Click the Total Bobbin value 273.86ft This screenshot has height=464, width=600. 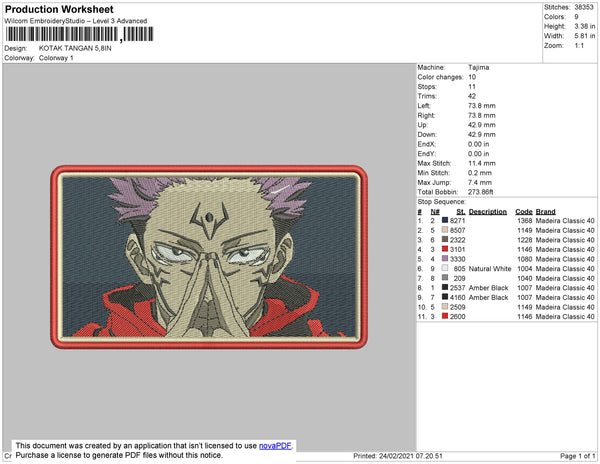pyautogui.click(x=480, y=192)
